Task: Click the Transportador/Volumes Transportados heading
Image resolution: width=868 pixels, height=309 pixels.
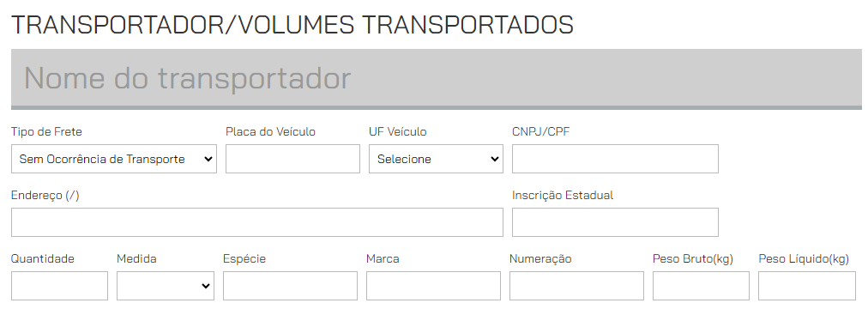Action: tap(292, 25)
